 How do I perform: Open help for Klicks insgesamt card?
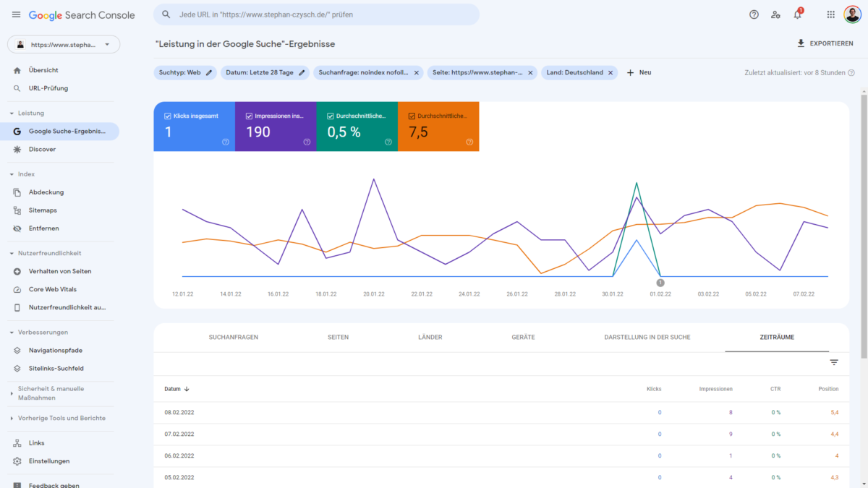(x=226, y=142)
